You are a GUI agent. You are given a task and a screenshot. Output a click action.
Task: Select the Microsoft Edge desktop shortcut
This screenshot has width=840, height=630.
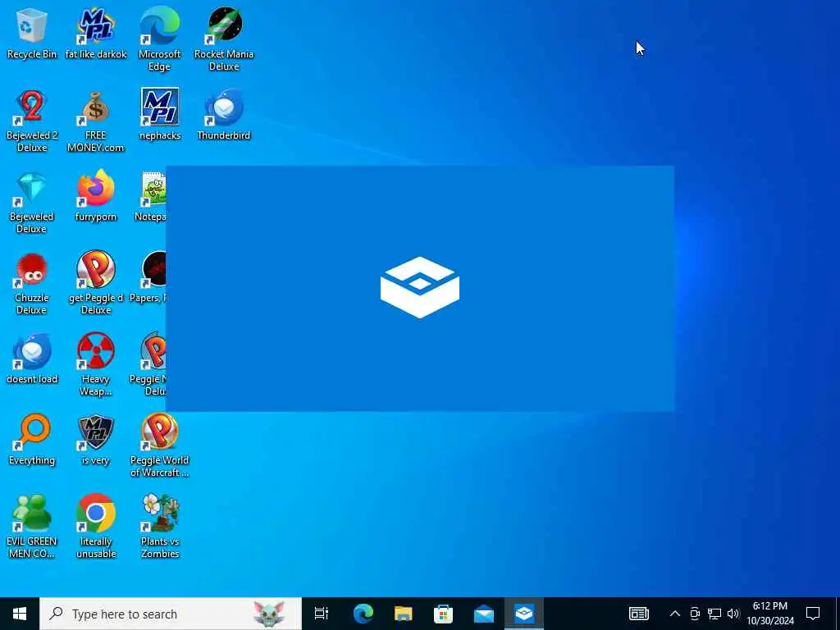coord(160,39)
